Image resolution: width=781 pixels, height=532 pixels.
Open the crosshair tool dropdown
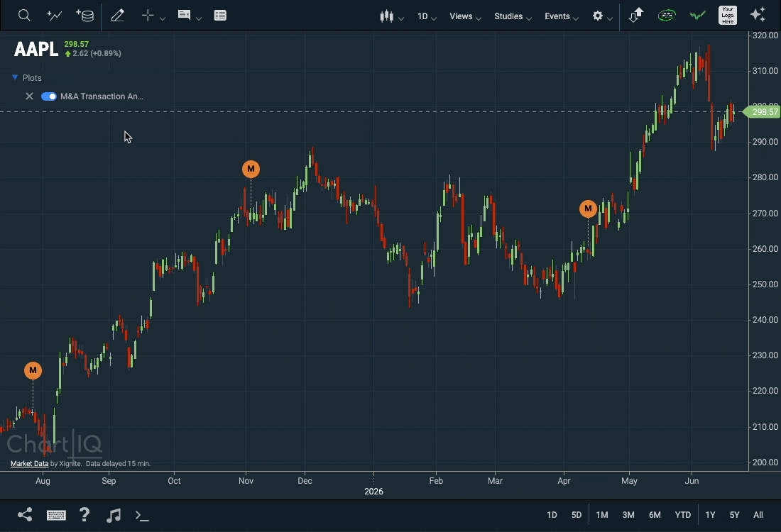tap(153, 16)
